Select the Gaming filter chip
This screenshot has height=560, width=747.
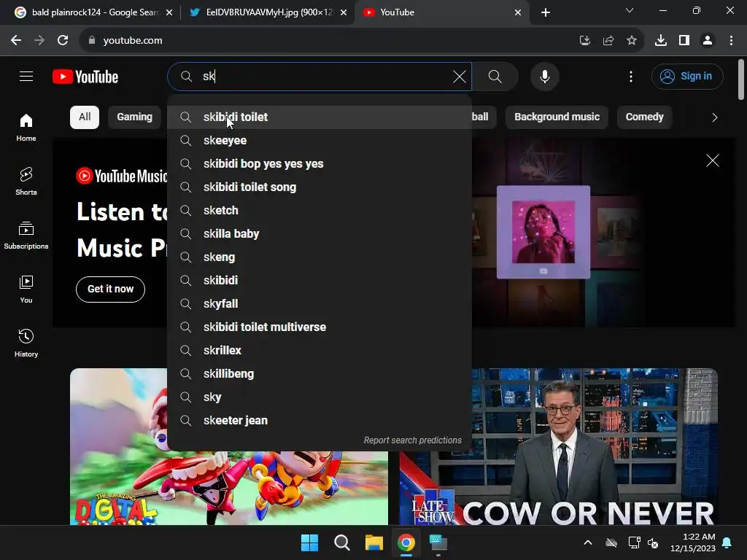pyautogui.click(x=135, y=117)
